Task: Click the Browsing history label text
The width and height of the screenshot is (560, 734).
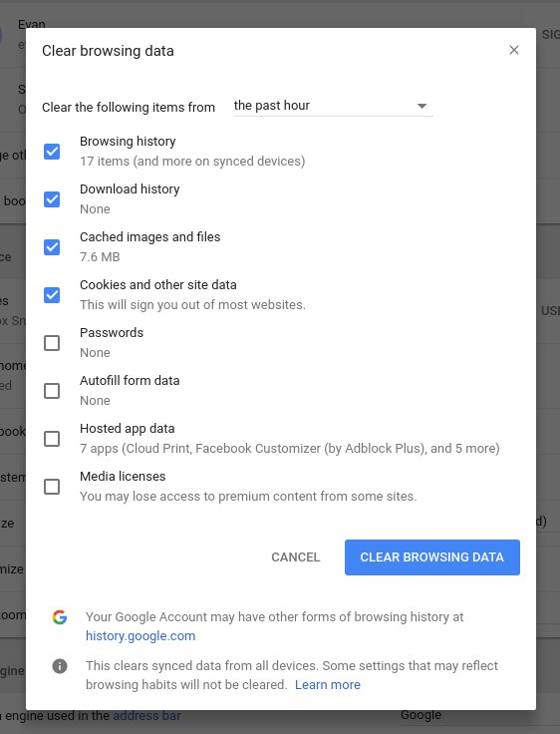Action: (128, 142)
